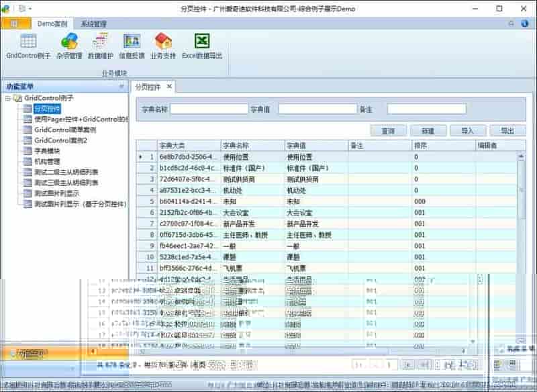Screen dimensions: 537x392
Task: Select row number 5 indicator cell
Action: click(x=147, y=201)
